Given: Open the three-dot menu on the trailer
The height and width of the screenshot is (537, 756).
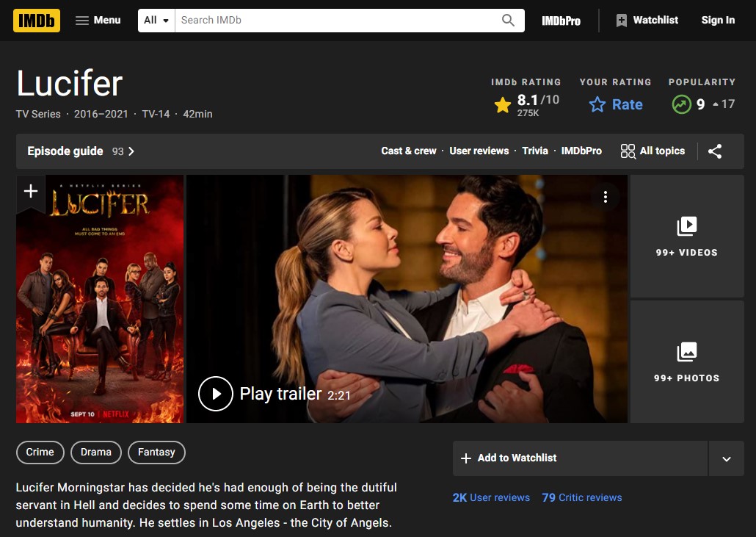Looking at the screenshot, I should pyautogui.click(x=605, y=197).
